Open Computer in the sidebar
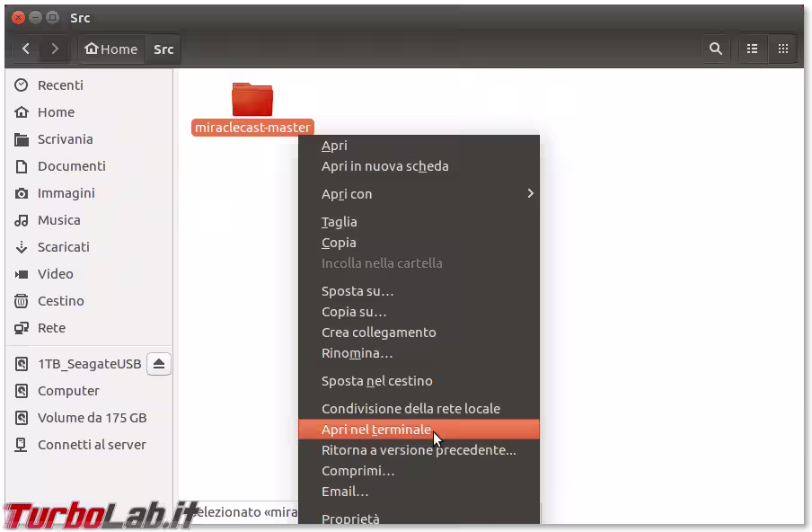The width and height of the screenshot is (812, 532). (x=89, y=391)
